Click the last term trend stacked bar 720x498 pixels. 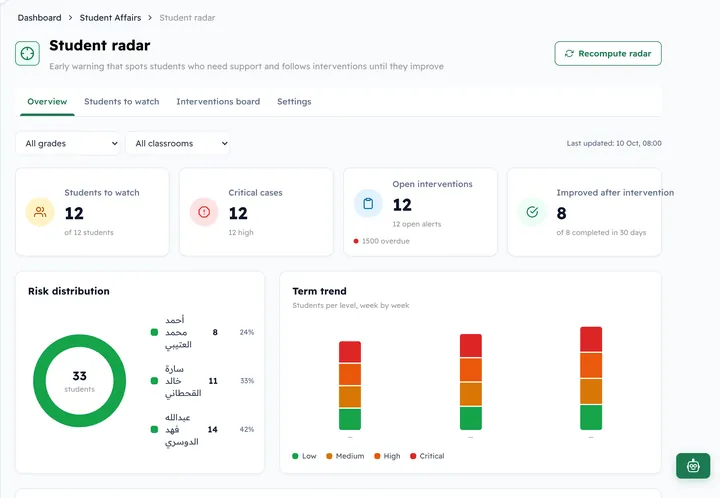pyautogui.click(x=591, y=378)
